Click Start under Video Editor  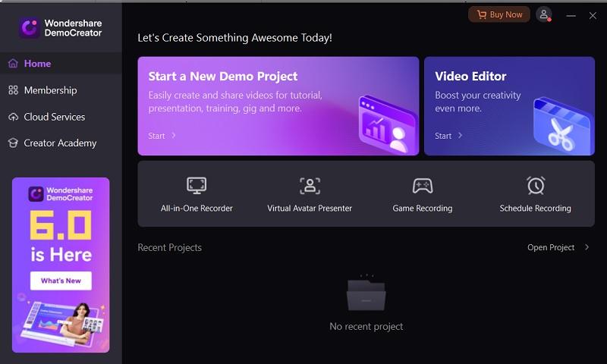tap(443, 136)
